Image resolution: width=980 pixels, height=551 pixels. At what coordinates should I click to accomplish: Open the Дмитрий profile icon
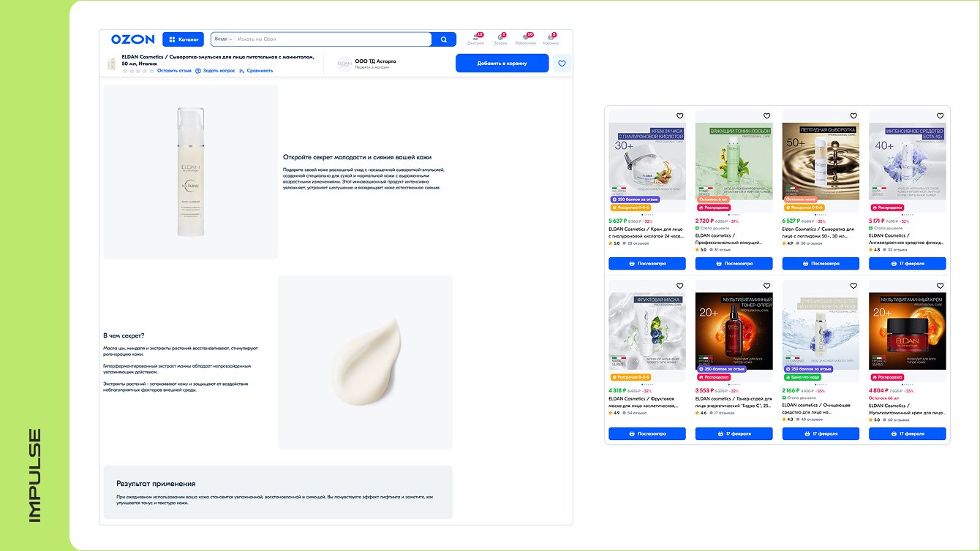[x=475, y=39]
